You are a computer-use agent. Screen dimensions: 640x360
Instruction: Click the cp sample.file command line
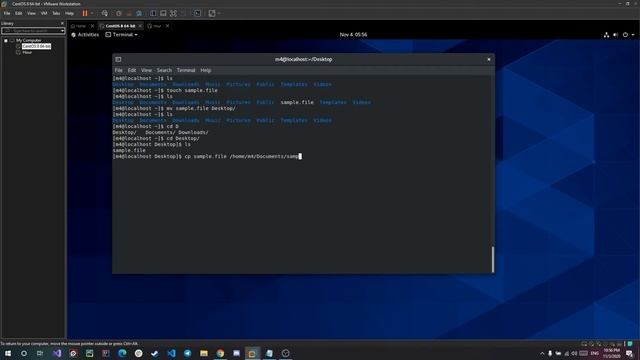[x=207, y=156]
